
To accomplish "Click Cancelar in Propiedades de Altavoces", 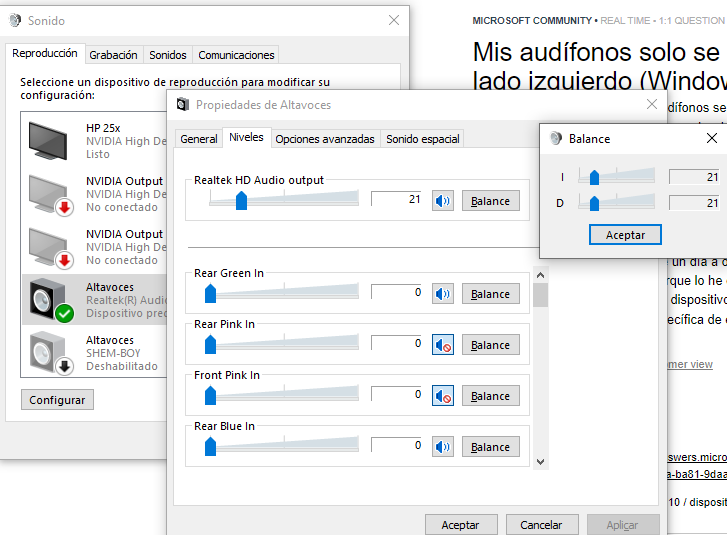I will click(541, 525).
